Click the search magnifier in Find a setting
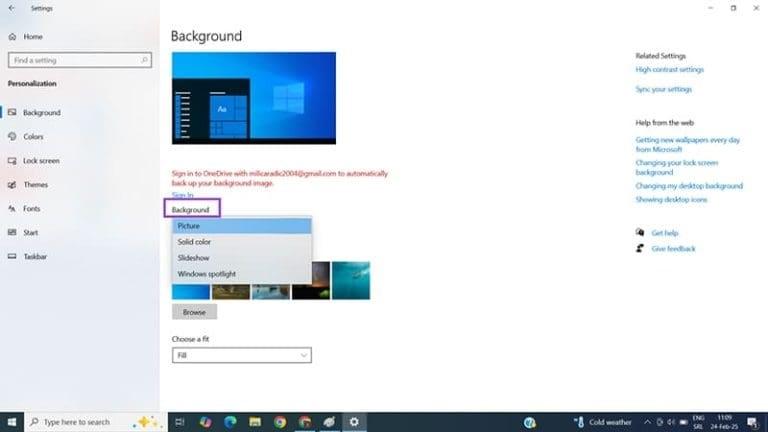 coord(144,60)
